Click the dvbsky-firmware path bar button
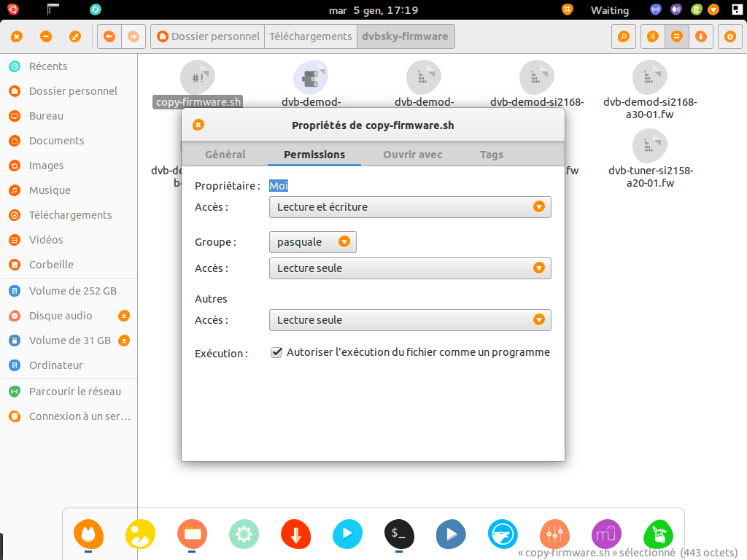The width and height of the screenshot is (747, 560). (x=406, y=36)
